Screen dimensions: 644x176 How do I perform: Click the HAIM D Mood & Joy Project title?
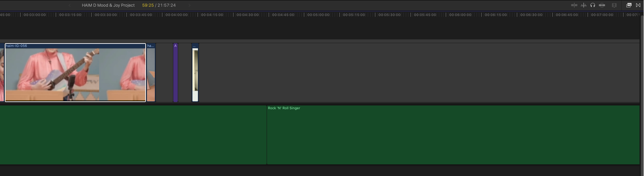[108, 5]
